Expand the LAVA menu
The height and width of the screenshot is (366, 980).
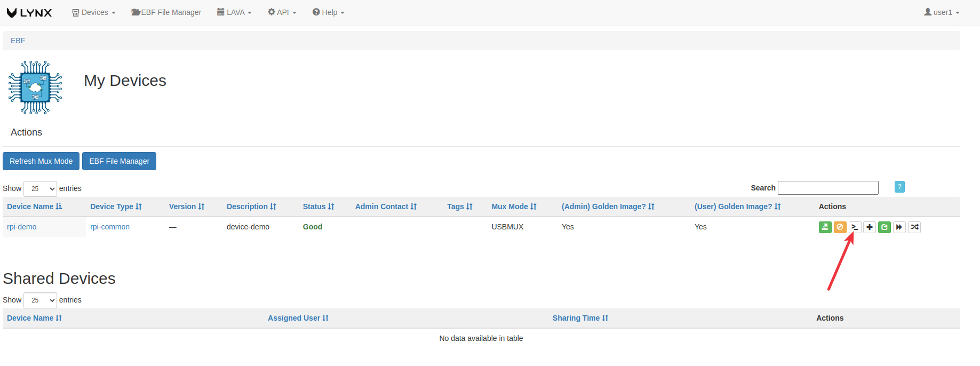[x=234, y=12]
